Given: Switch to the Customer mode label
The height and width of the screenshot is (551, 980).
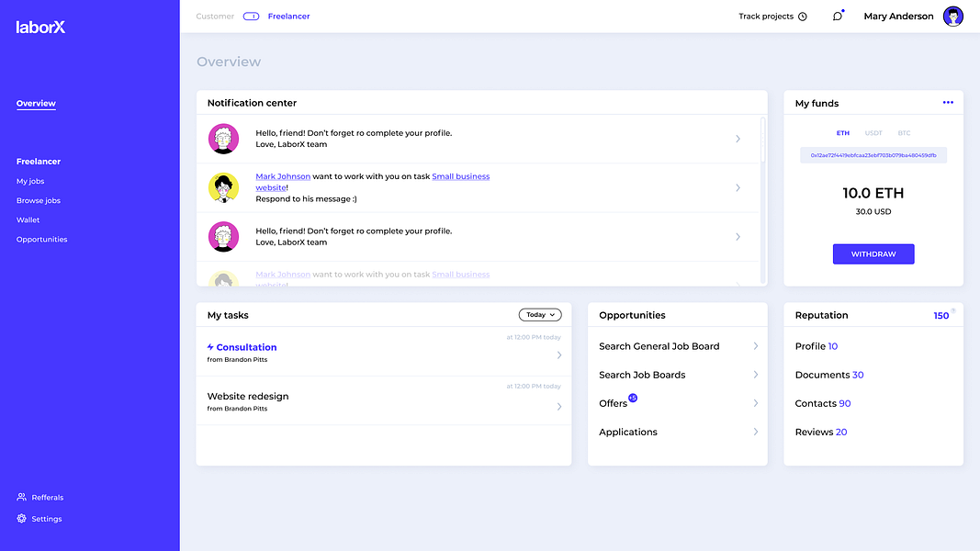Looking at the screenshot, I should coord(215,17).
